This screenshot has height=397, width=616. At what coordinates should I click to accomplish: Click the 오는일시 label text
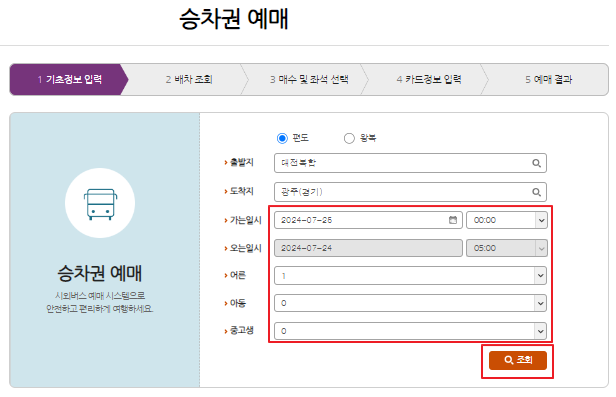tap(246, 248)
